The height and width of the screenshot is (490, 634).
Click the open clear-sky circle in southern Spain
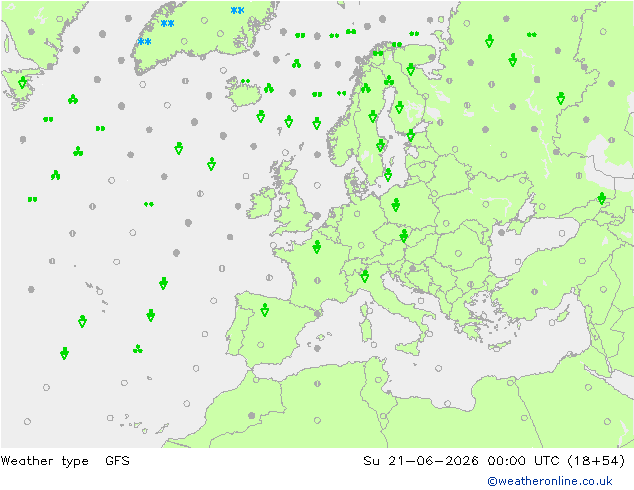261,345
